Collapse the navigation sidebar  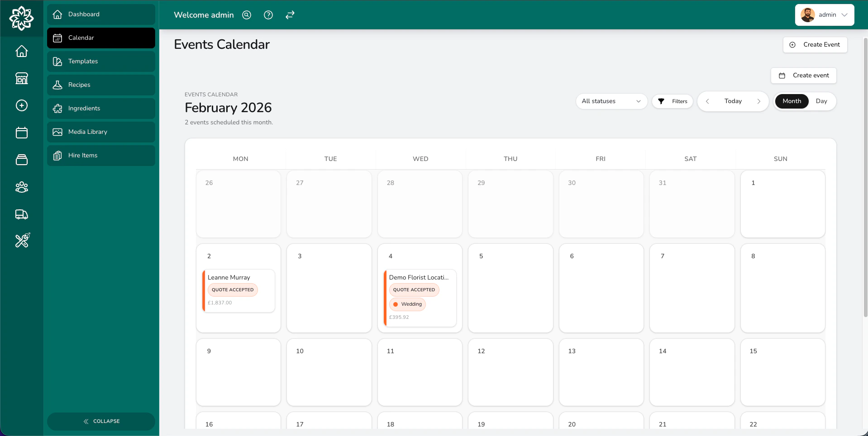coord(101,421)
